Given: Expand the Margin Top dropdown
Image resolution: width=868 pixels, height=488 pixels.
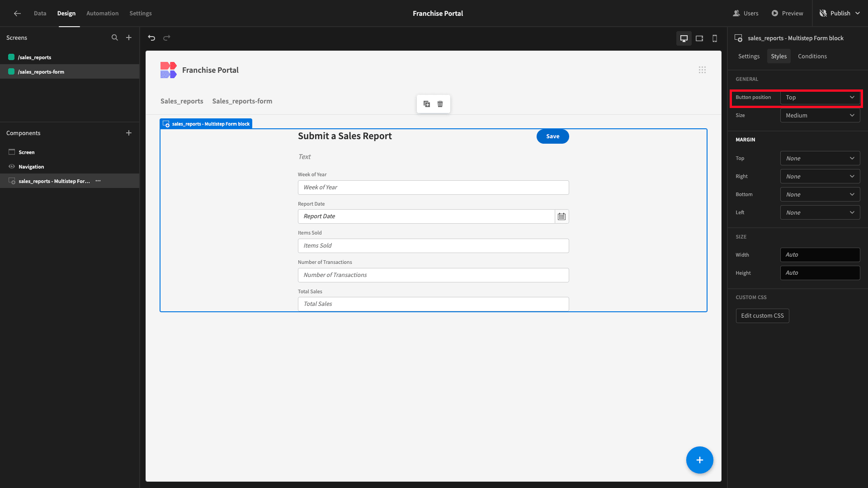Looking at the screenshot, I should point(820,159).
